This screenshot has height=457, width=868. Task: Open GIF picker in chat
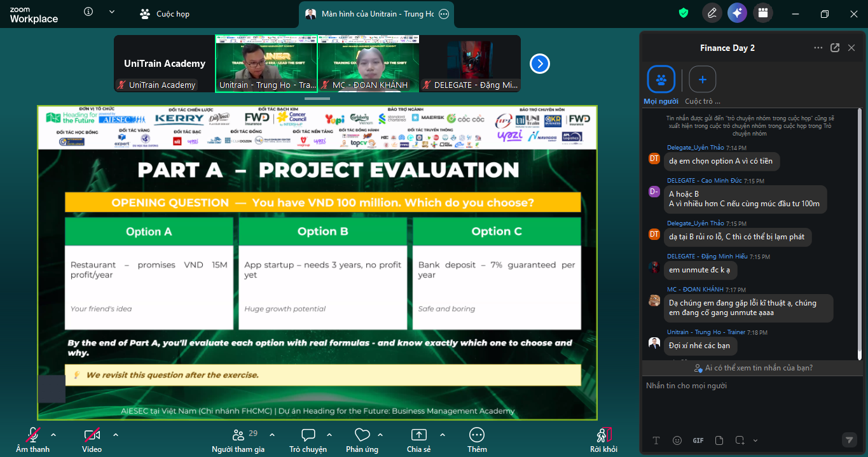point(698,440)
